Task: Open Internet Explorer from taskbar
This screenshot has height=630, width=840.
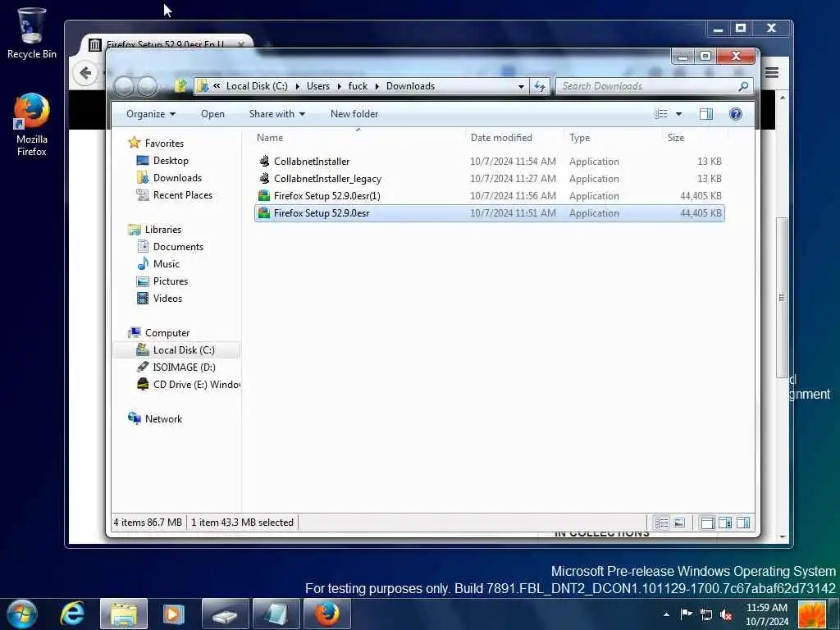Action: (72, 614)
